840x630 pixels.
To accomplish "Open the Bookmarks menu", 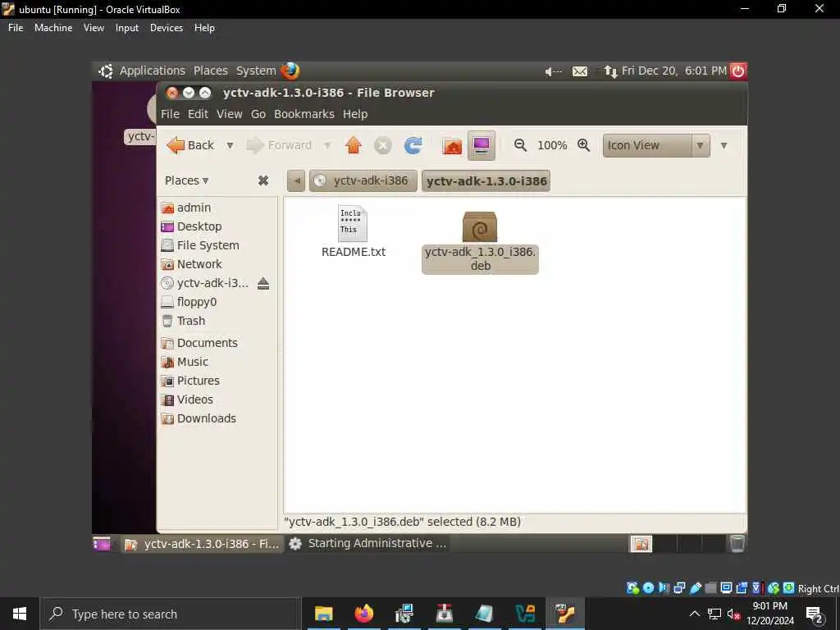I will tap(304, 114).
